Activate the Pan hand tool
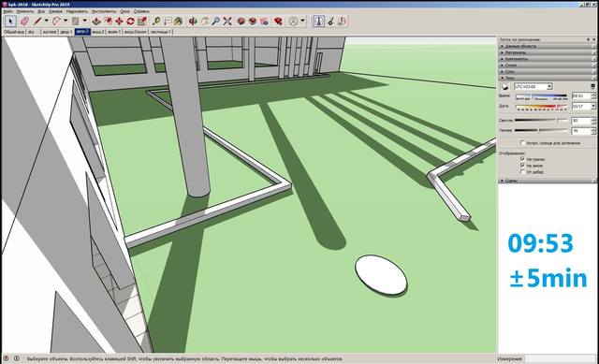 [x=204, y=22]
